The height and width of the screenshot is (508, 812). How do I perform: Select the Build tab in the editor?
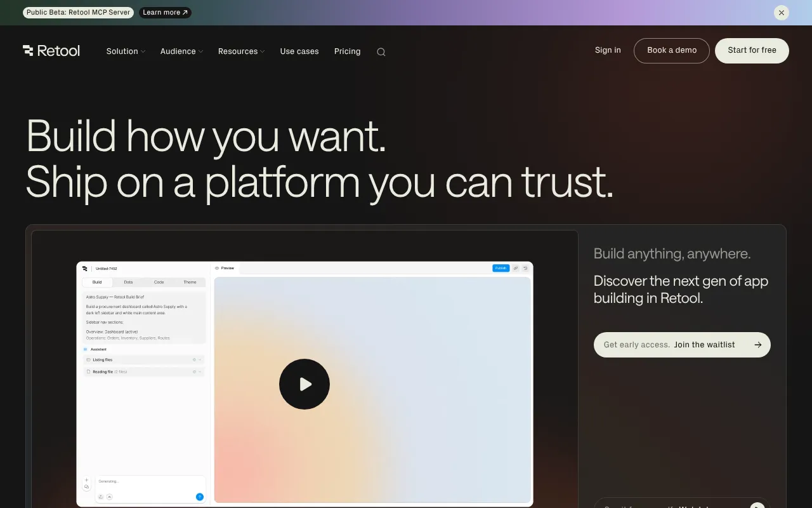pos(97,282)
